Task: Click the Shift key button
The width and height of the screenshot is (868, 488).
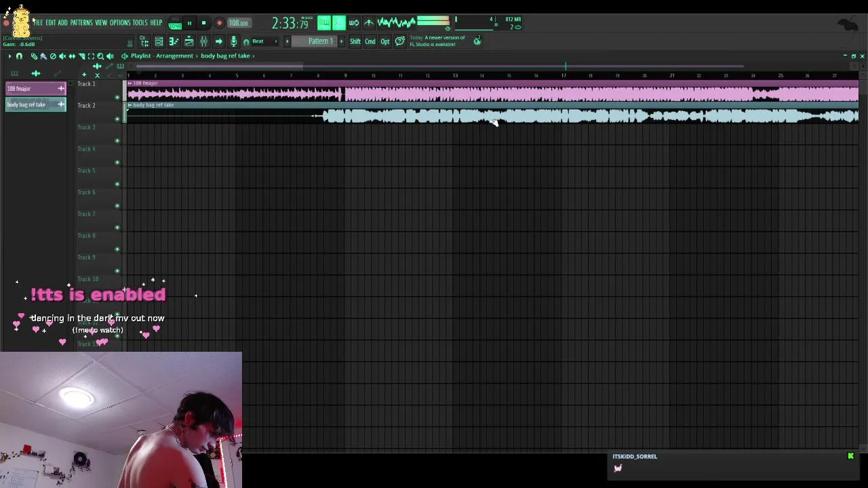Action: (355, 41)
